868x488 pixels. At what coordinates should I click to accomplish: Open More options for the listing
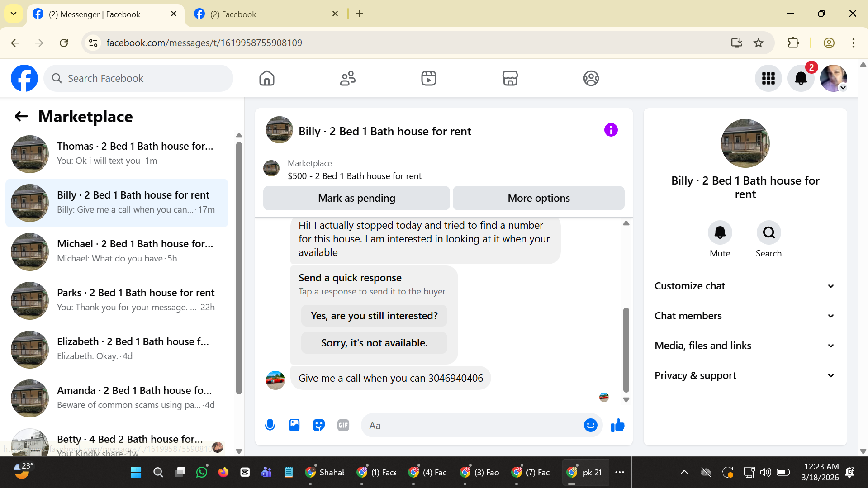[539, 198]
